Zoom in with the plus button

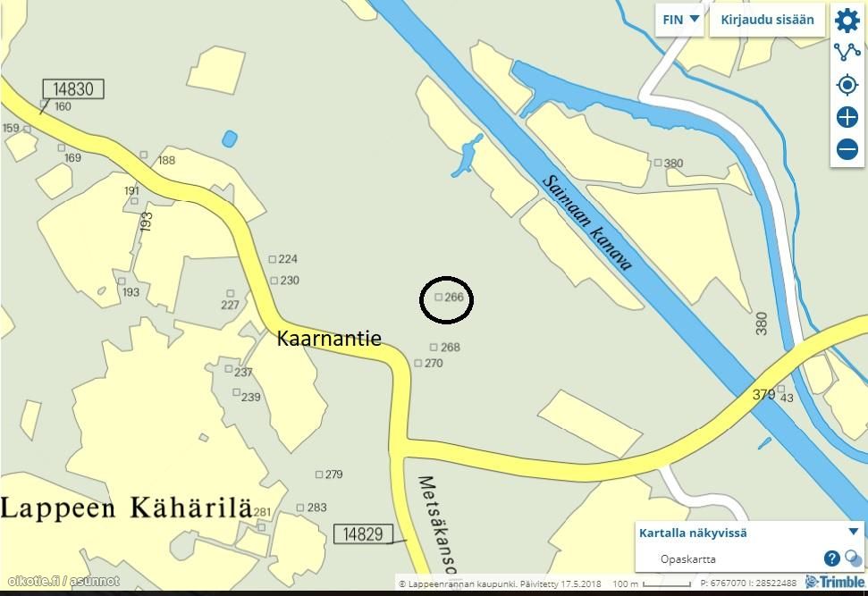[x=847, y=117]
